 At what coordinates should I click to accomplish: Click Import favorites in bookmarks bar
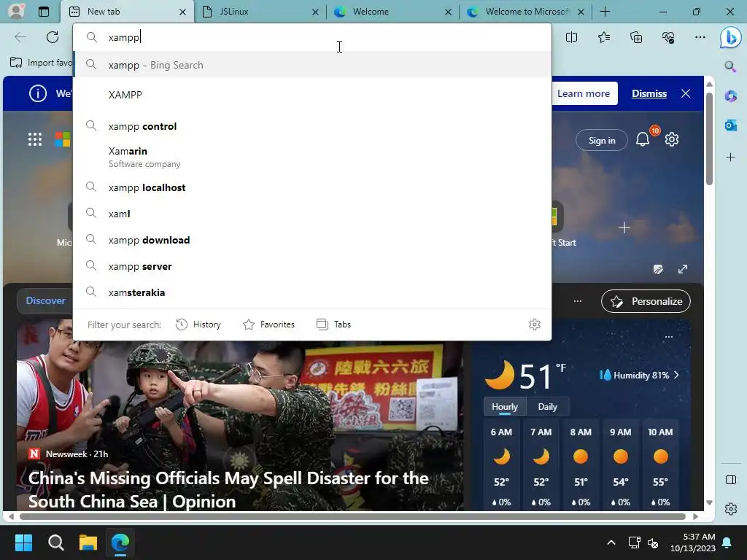[x=41, y=63]
